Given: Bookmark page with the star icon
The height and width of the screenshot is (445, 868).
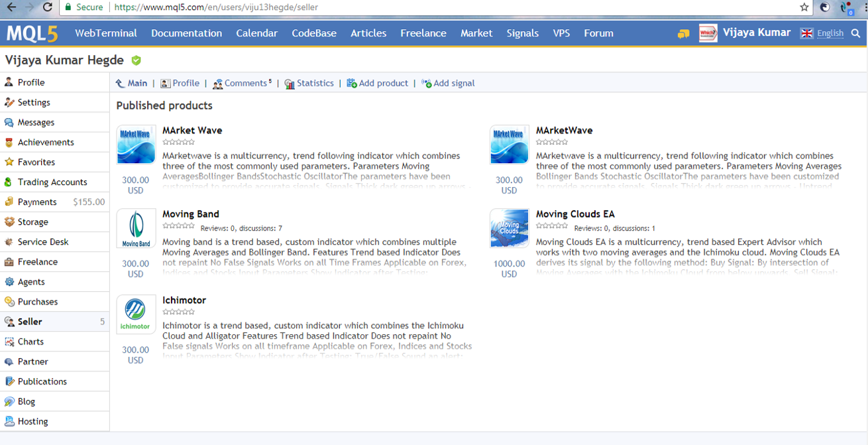Looking at the screenshot, I should (x=804, y=7).
